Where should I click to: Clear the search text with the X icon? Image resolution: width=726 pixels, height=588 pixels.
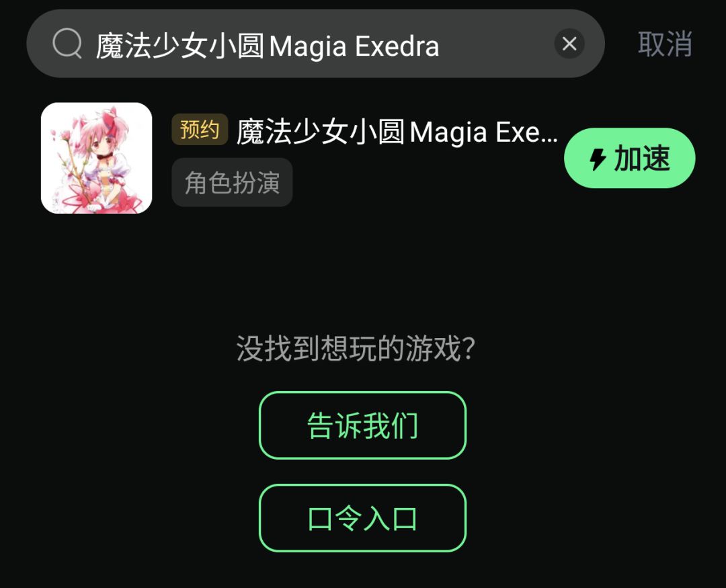click(569, 44)
